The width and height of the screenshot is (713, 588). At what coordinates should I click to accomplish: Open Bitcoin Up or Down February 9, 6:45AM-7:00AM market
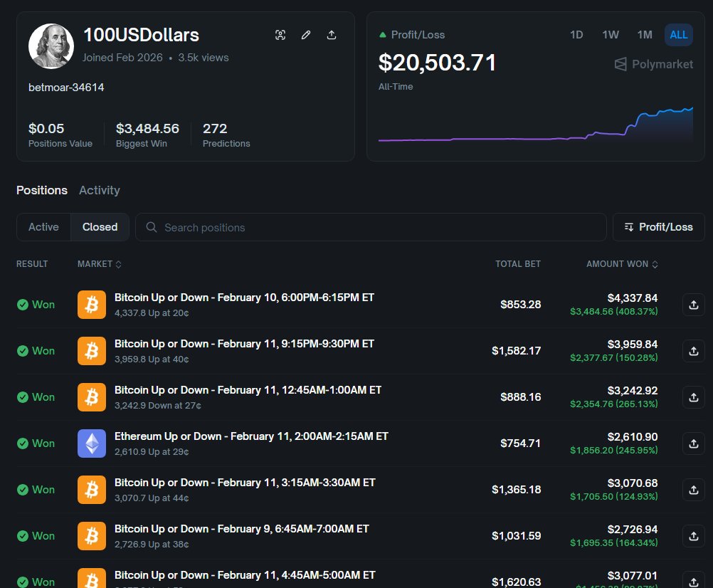click(x=241, y=529)
